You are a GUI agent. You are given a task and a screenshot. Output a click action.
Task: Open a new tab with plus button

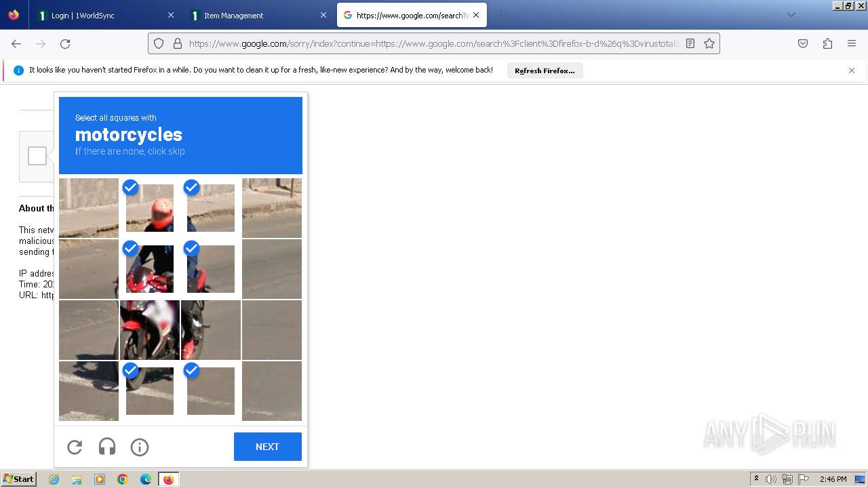pos(502,15)
